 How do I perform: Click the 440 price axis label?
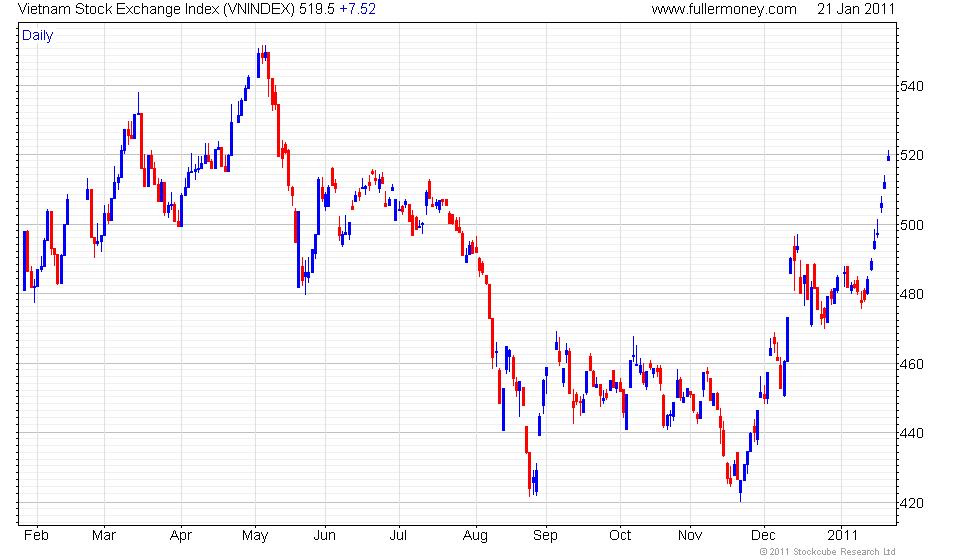pyautogui.click(x=911, y=434)
